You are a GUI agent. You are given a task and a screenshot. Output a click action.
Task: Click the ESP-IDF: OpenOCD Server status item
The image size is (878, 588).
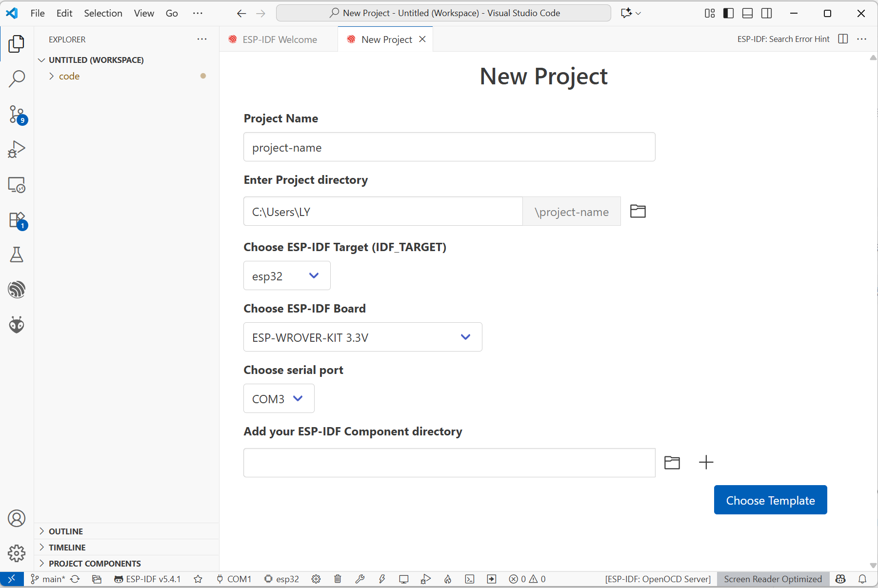point(658,579)
